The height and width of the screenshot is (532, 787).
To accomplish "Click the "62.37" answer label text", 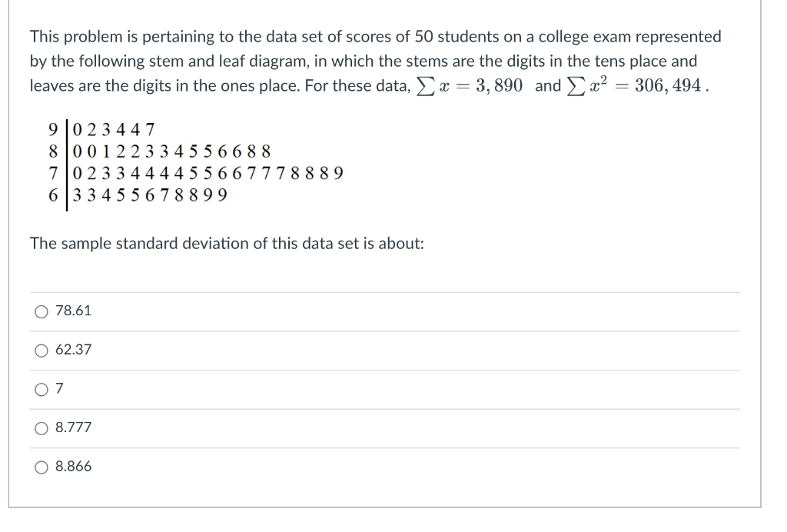I will (73, 349).
